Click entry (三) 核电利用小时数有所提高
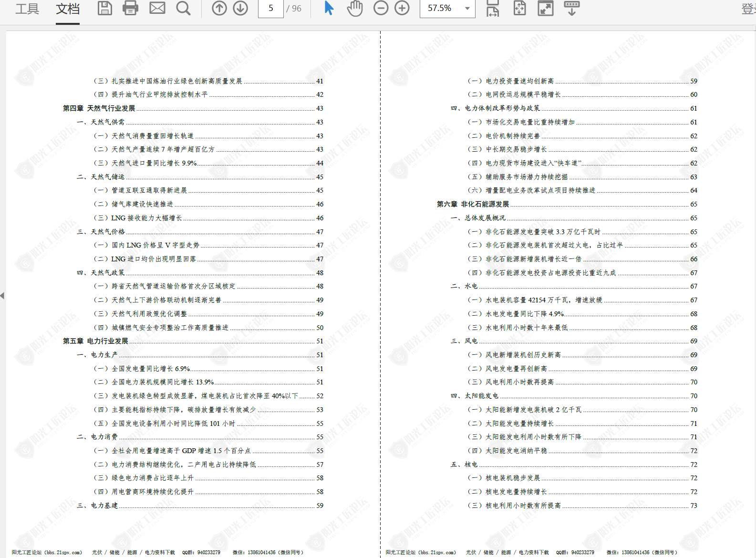 point(582,506)
